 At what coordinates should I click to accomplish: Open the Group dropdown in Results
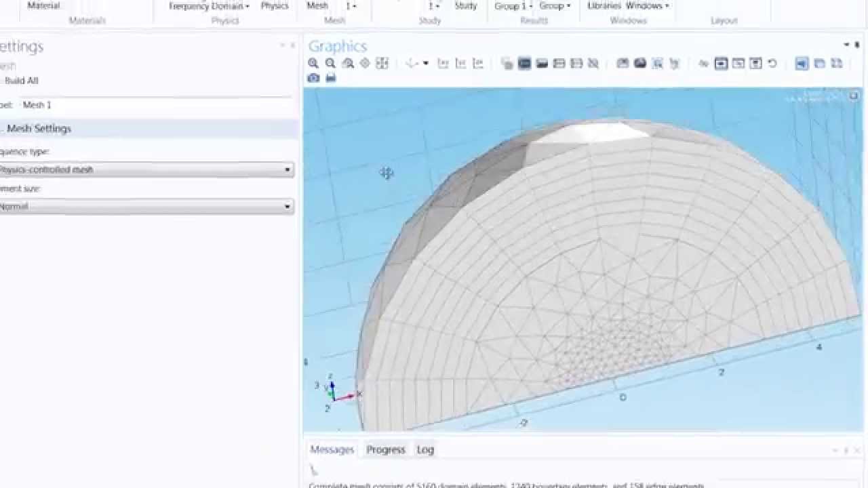[x=555, y=5]
